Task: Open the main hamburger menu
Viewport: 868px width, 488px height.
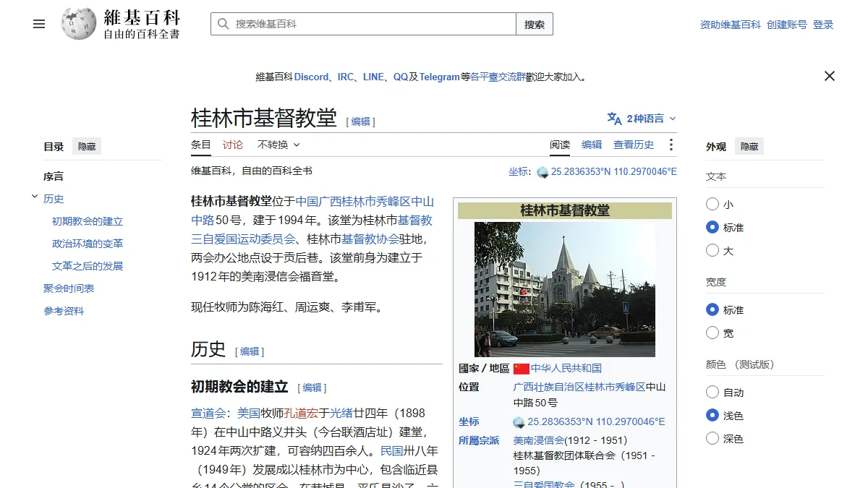Action: pos(39,24)
